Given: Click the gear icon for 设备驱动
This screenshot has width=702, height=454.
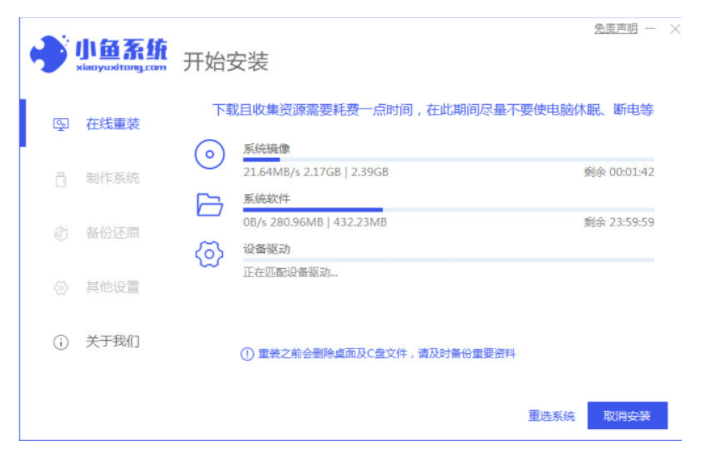Looking at the screenshot, I should 208,254.
